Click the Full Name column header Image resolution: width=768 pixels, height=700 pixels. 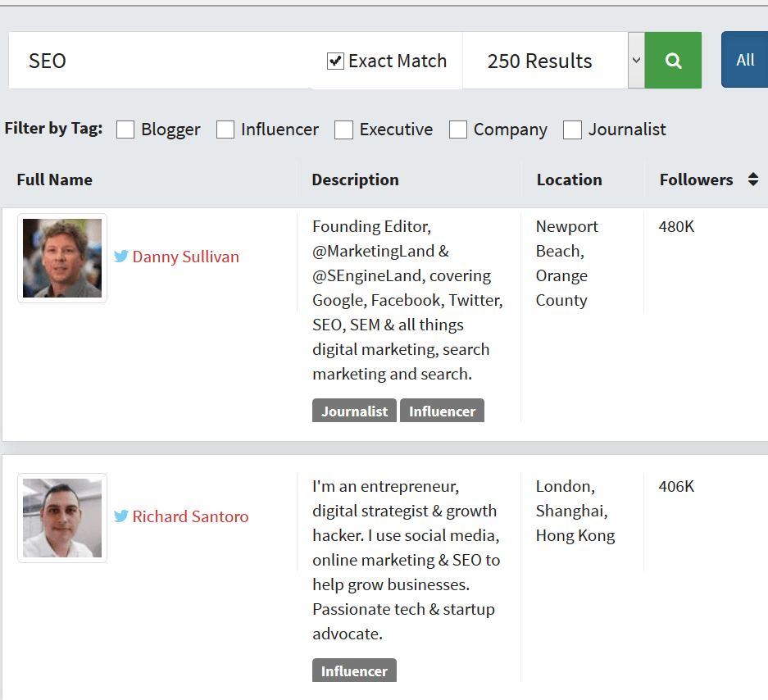[54, 180]
